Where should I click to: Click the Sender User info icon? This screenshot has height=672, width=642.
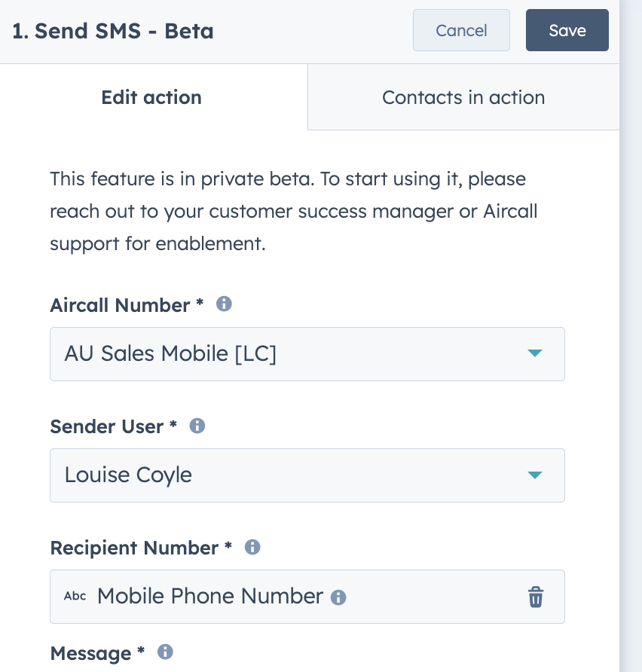coord(197,426)
